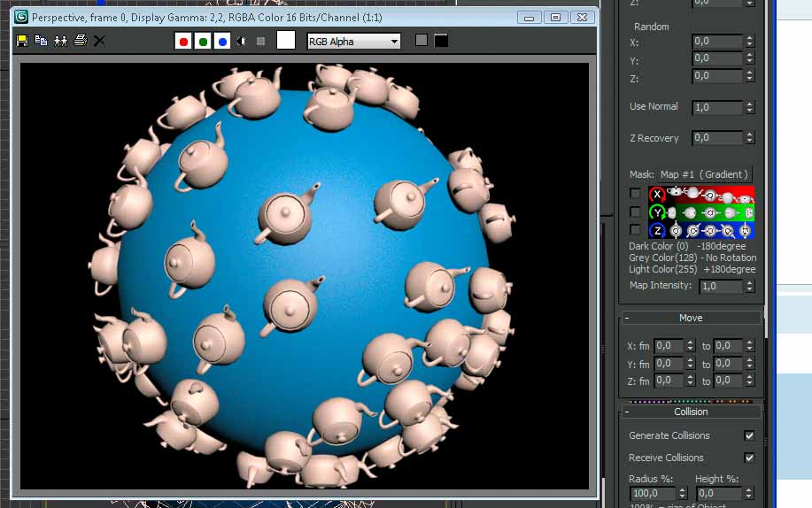Viewport: 812px width, 508px height.
Task: Click the Random X value field
Action: pos(718,42)
